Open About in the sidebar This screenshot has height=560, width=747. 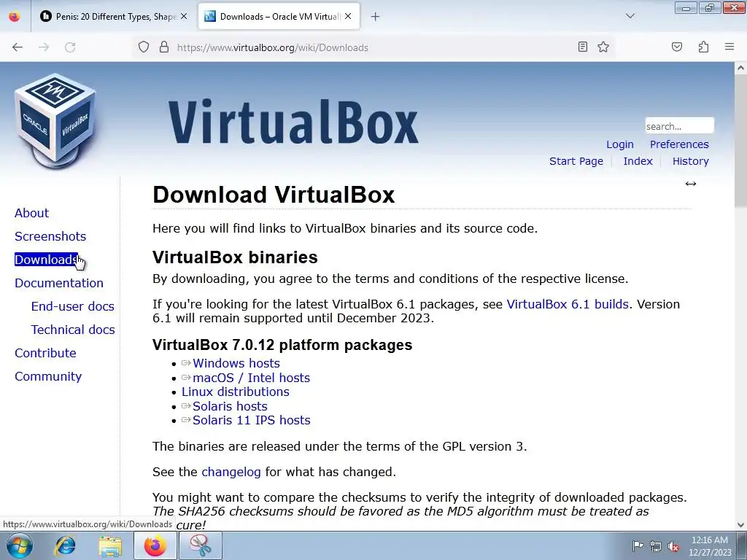31,213
